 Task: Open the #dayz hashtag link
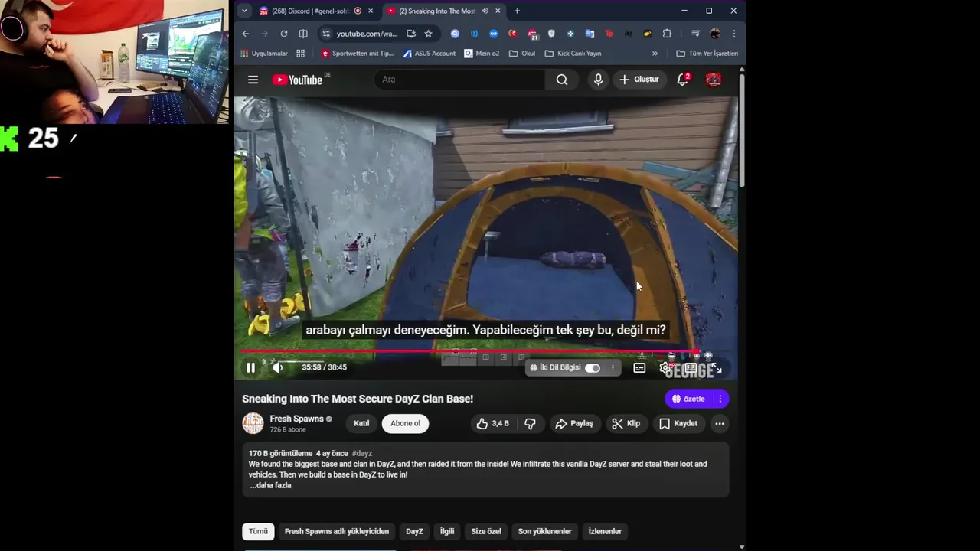(x=362, y=453)
